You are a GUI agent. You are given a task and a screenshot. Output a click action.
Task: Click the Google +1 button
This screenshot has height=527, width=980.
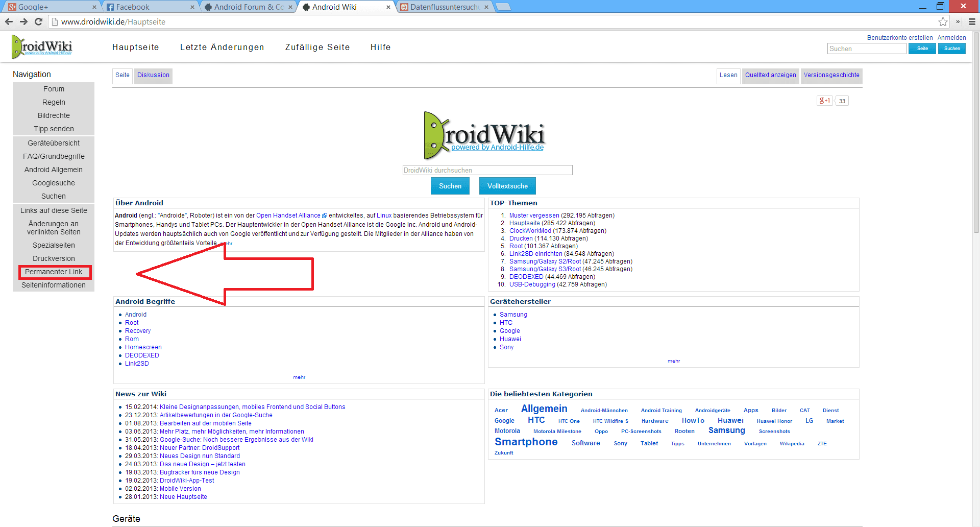824,101
